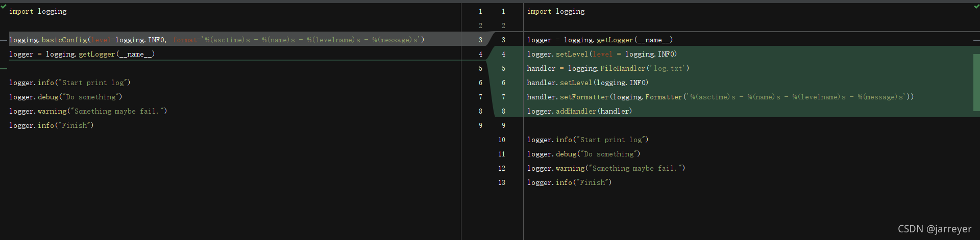Click logger.info("Finish") in the right pane
This screenshot has width=980, height=240.
(x=569, y=182)
